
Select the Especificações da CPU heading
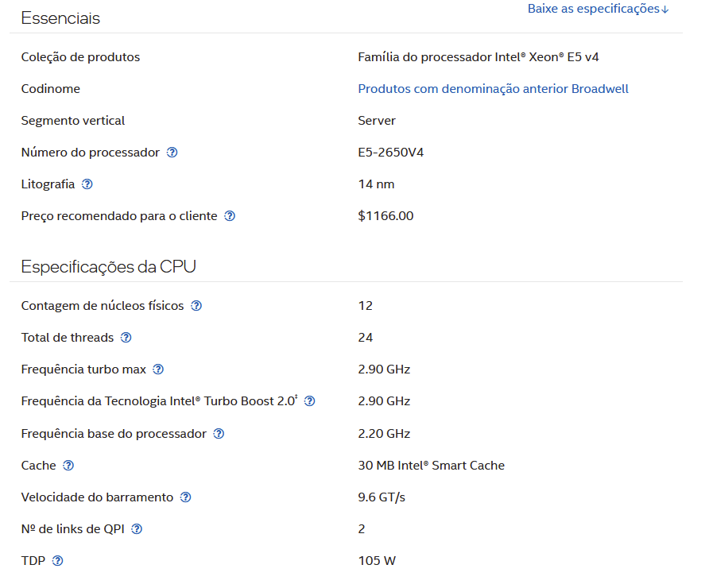[108, 266]
